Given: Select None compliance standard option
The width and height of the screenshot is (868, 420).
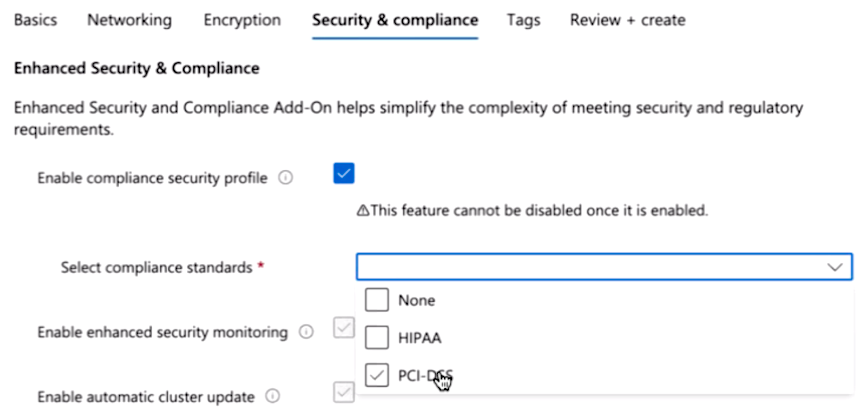Looking at the screenshot, I should pos(377,300).
